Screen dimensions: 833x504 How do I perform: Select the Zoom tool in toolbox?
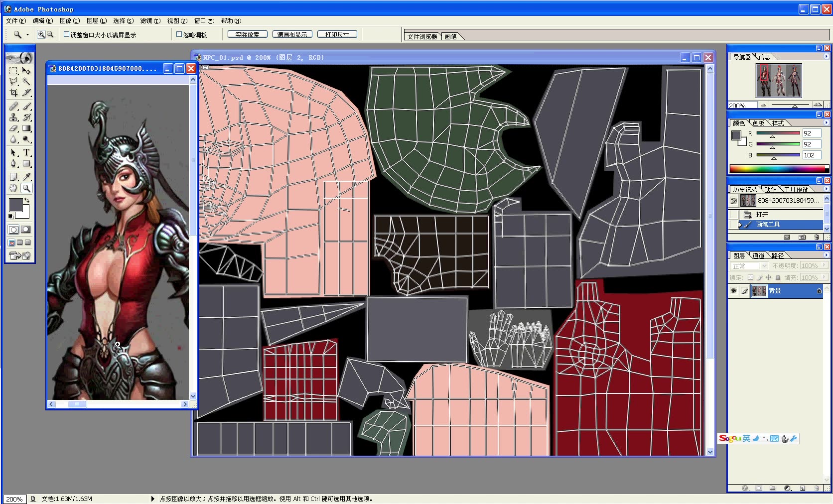tap(26, 188)
